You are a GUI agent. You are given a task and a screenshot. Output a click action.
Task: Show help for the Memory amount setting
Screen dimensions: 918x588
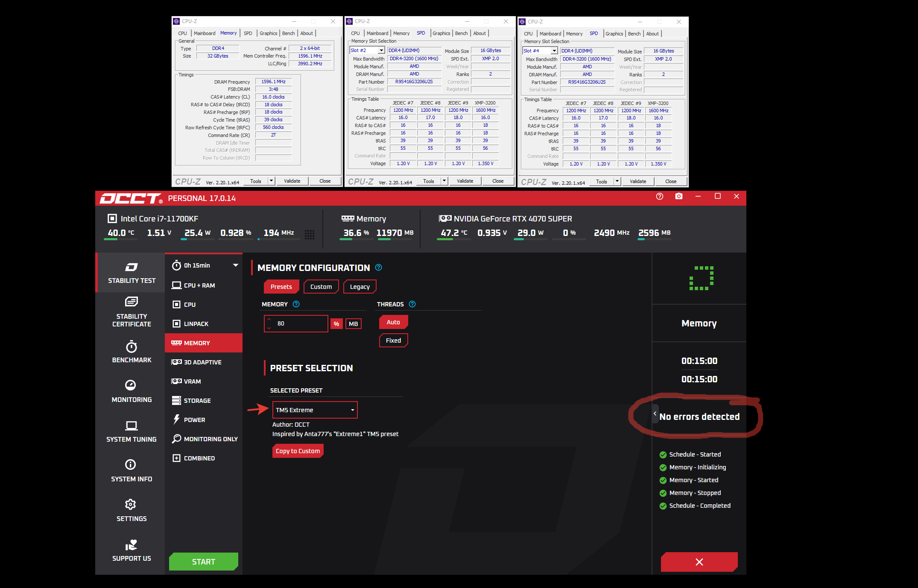tap(296, 304)
